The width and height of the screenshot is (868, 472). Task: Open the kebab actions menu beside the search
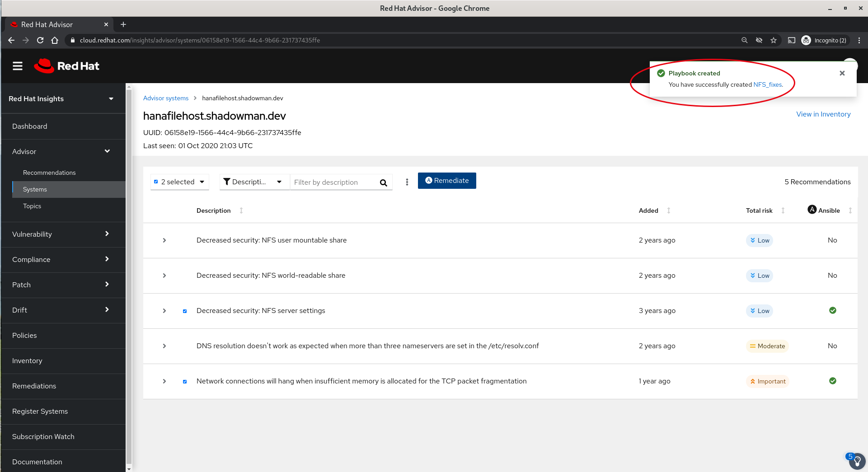click(x=407, y=182)
